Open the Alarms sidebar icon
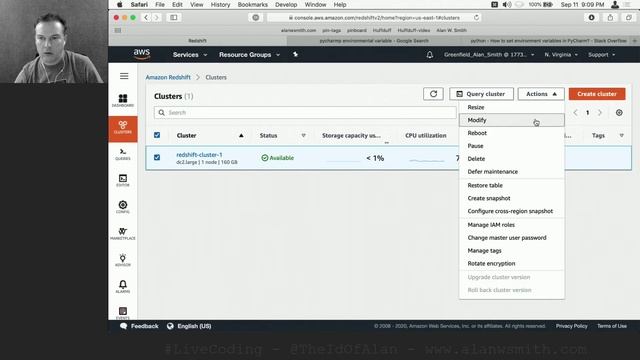 [x=123, y=287]
